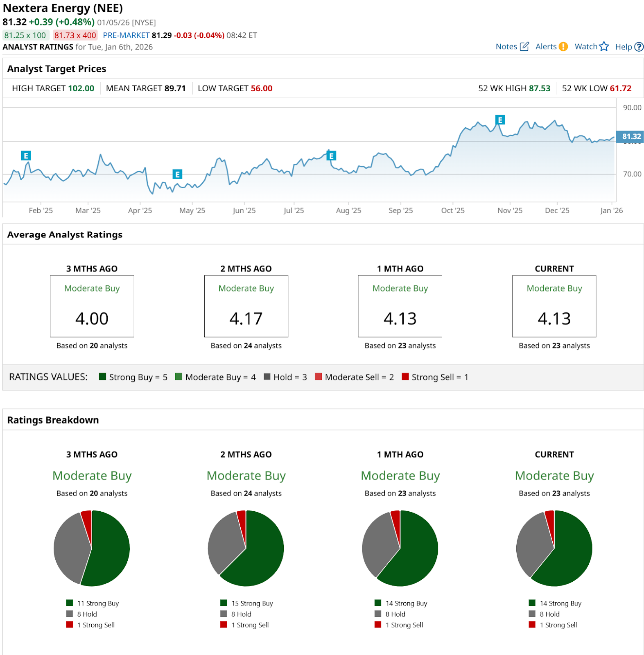Click the Hold = 3 gray swatch

(267, 377)
